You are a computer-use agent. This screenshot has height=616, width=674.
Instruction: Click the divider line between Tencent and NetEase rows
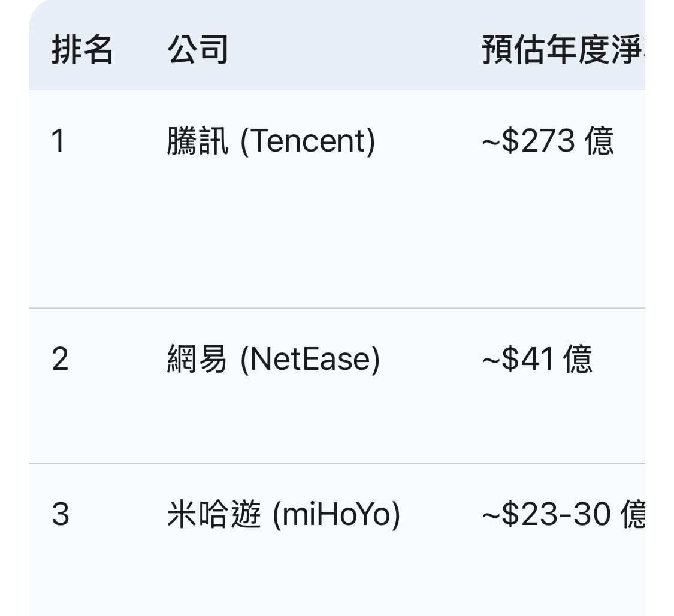point(337,308)
